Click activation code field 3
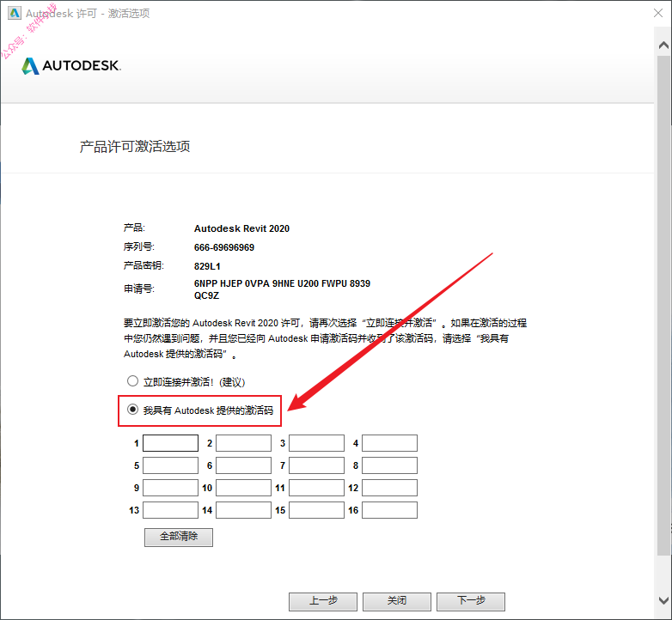 click(x=317, y=443)
